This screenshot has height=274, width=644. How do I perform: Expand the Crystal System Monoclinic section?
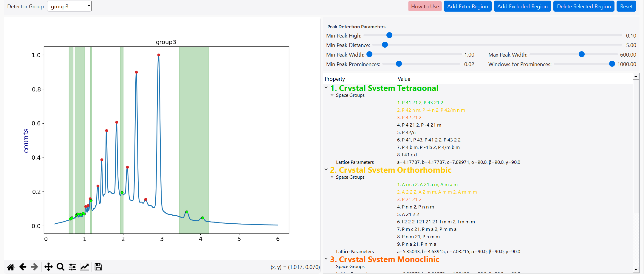[x=326, y=259]
